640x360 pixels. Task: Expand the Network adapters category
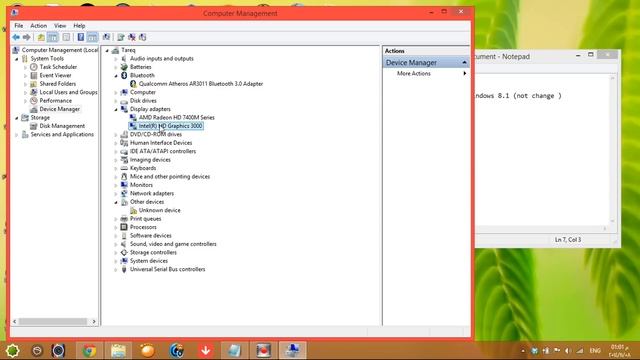pyautogui.click(x=116, y=193)
